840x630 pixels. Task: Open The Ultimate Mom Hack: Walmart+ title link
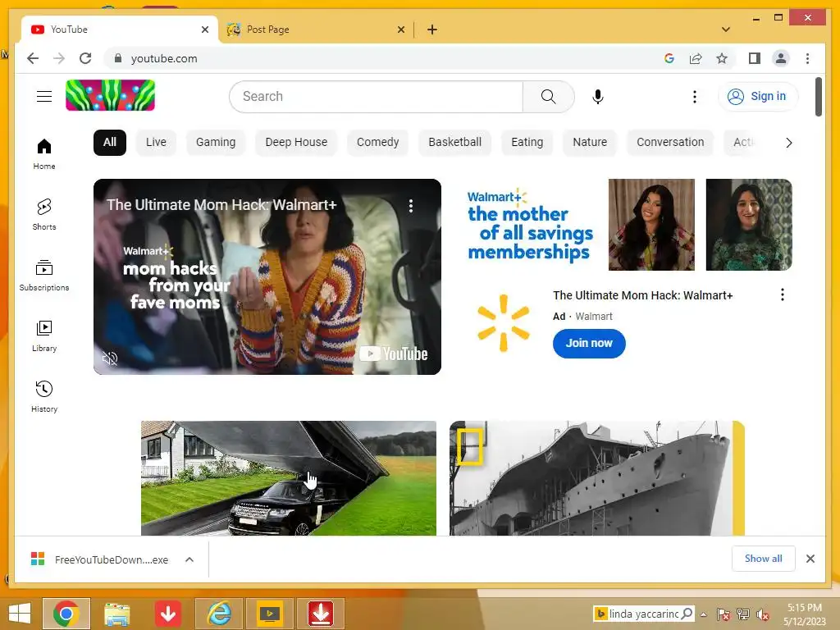642,295
